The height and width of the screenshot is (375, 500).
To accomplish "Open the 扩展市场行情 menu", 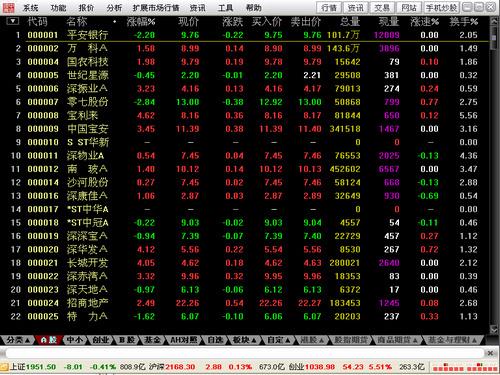I will (x=156, y=8).
